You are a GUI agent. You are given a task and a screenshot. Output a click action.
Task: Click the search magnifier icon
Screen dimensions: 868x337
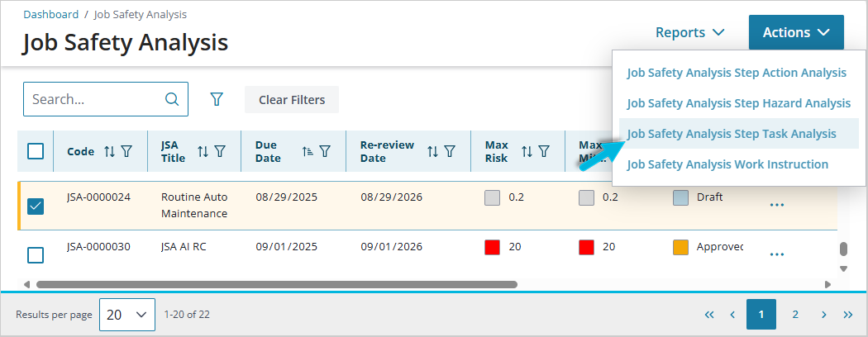(x=172, y=99)
